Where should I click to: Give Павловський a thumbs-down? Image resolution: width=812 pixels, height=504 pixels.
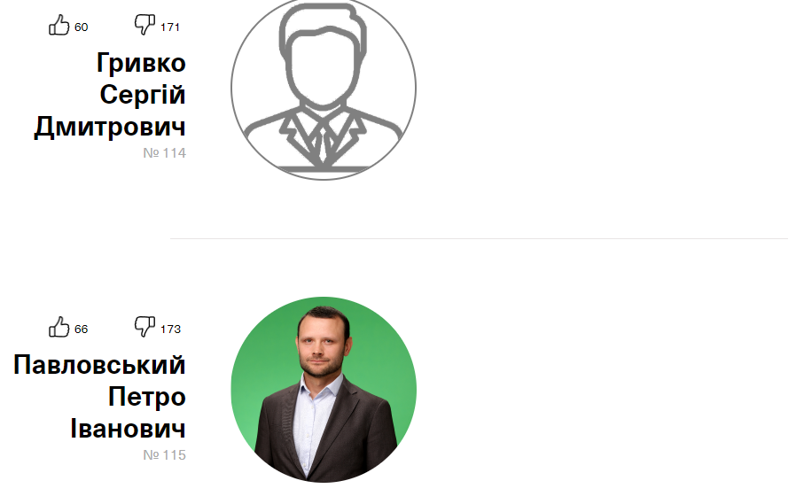tap(144, 327)
